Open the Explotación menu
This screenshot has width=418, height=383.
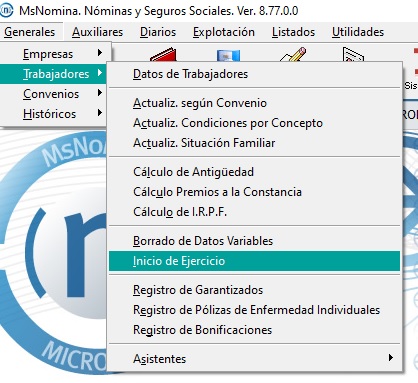tap(224, 32)
